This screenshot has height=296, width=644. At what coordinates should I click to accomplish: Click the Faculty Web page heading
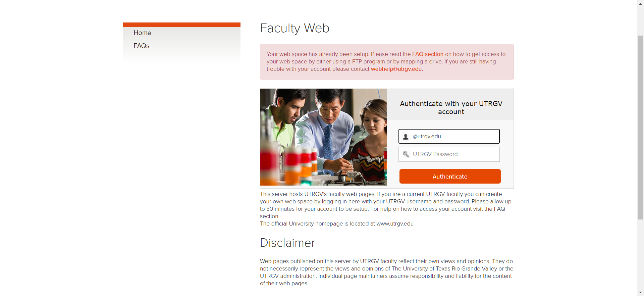294,29
